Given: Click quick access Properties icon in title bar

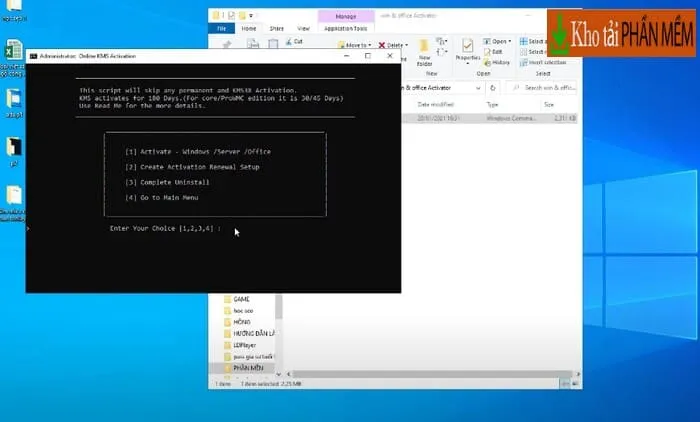Looking at the screenshot, I should point(231,16).
